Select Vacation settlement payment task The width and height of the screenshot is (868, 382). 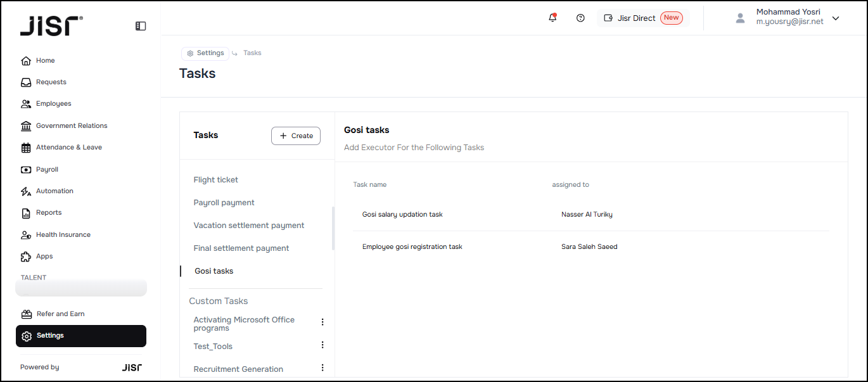(x=249, y=226)
